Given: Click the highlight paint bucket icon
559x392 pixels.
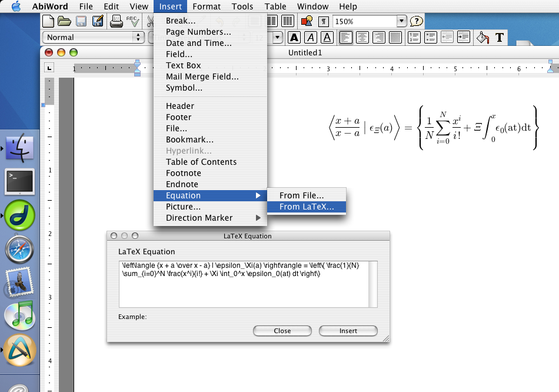Looking at the screenshot, I should pos(483,37).
